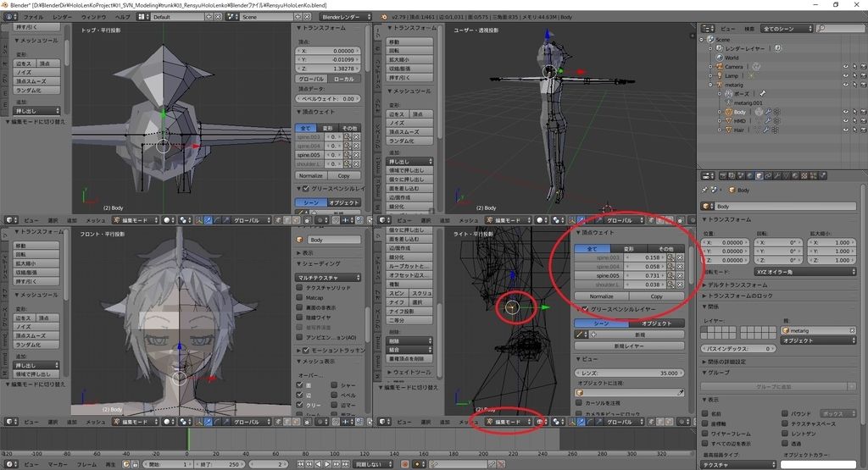Open the マーカー menu in timeline
868x470 pixels.
(57, 464)
